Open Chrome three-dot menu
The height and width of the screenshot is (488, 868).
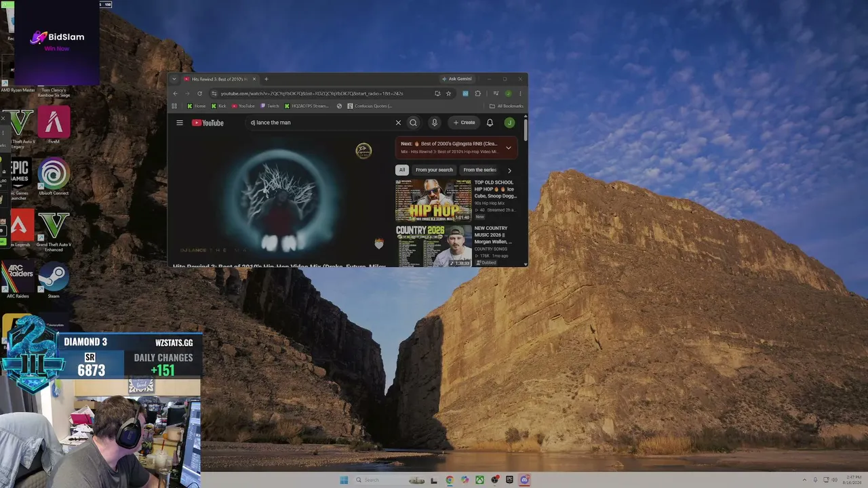pos(520,94)
